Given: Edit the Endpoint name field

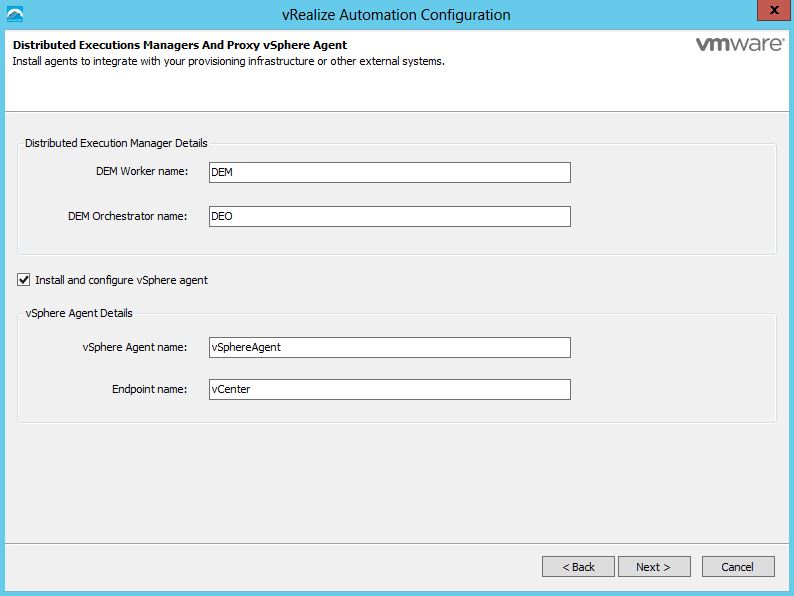Looking at the screenshot, I should tap(389, 389).
